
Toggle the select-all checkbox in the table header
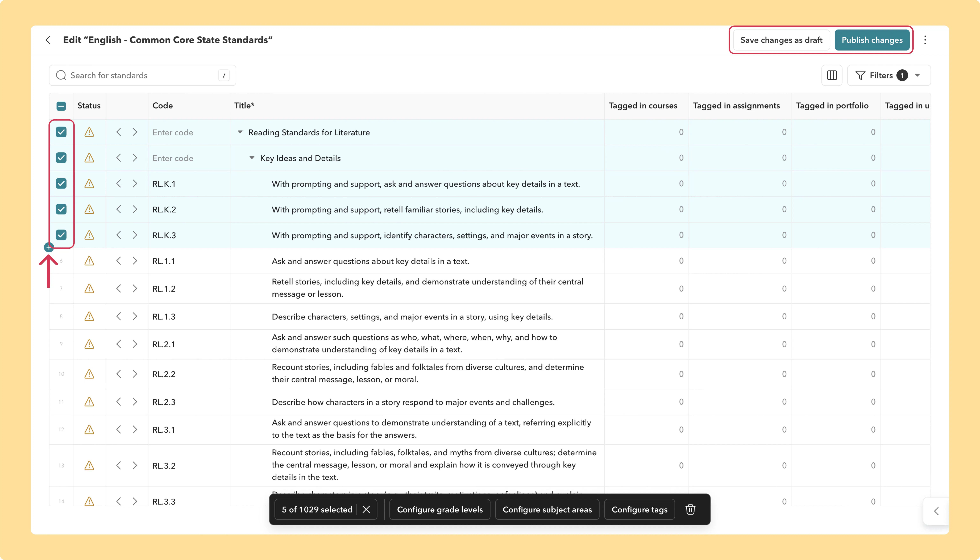click(61, 106)
